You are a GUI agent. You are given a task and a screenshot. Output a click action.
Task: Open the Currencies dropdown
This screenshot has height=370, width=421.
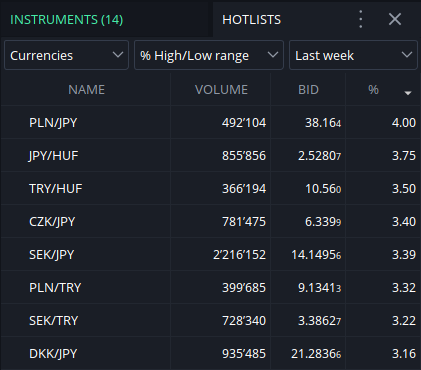click(x=66, y=55)
